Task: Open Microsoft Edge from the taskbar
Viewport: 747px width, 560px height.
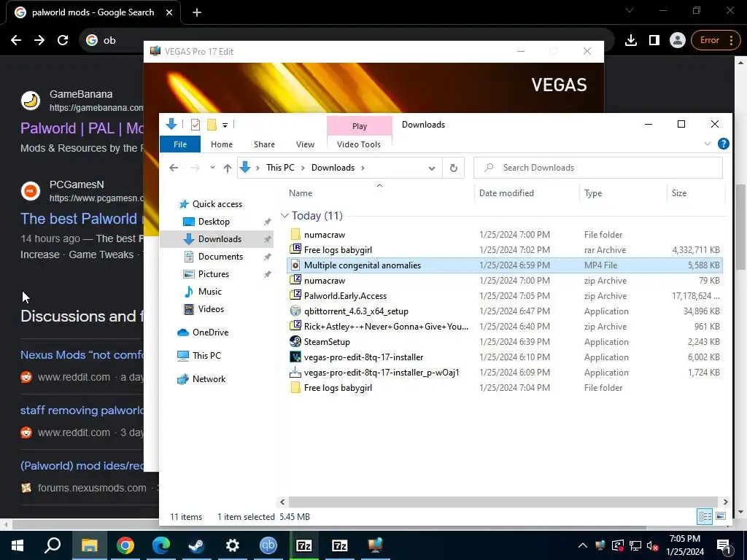Action: tap(160, 545)
